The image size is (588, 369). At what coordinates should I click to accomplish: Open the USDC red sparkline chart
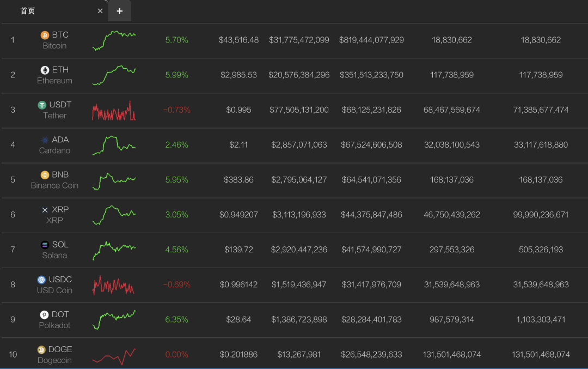point(113,285)
